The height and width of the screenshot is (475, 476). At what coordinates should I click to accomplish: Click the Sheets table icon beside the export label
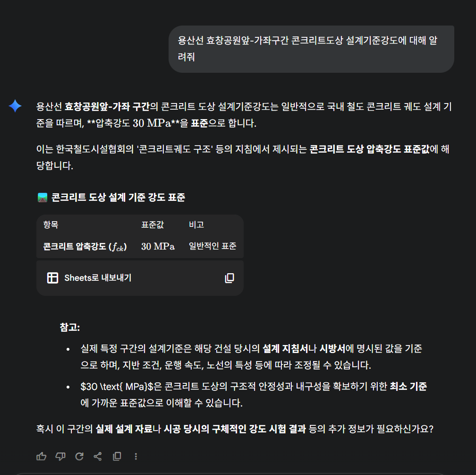52,278
